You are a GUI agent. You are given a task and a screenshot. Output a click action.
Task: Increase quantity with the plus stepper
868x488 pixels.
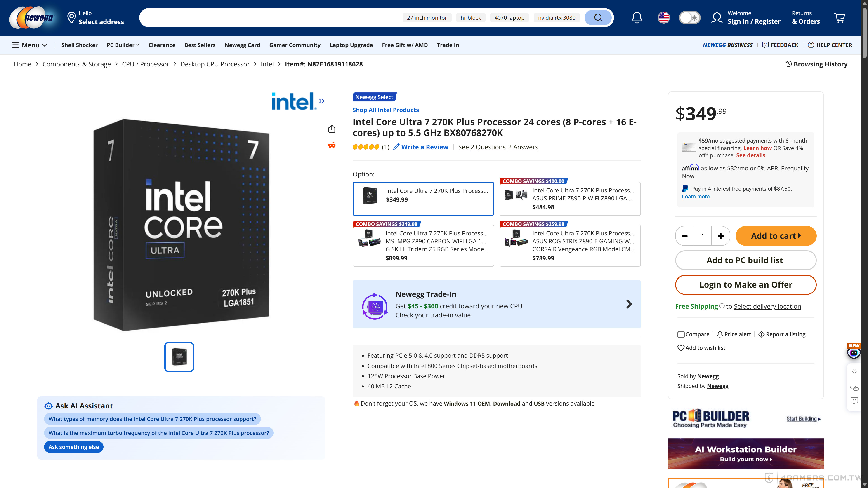[x=721, y=236]
